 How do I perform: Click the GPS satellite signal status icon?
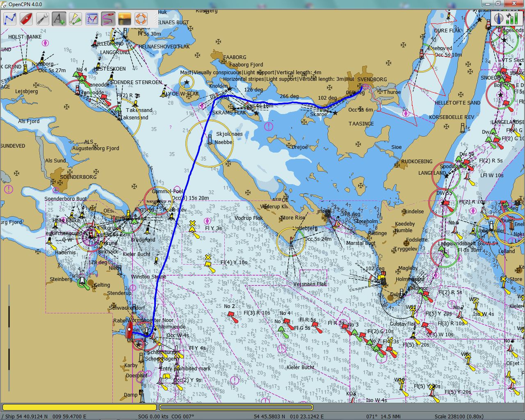(x=512, y=18)
